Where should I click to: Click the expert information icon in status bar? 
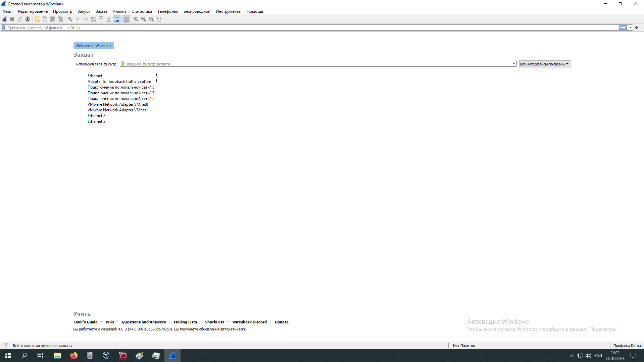6,345
